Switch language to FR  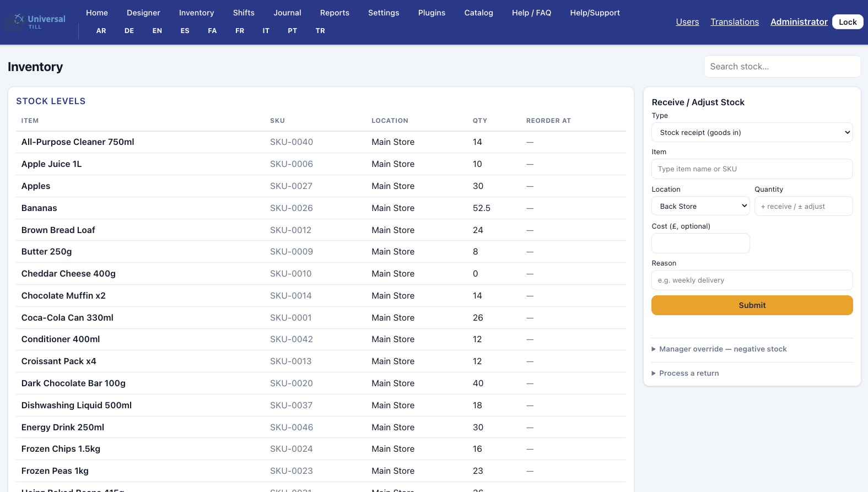(240, 31)
